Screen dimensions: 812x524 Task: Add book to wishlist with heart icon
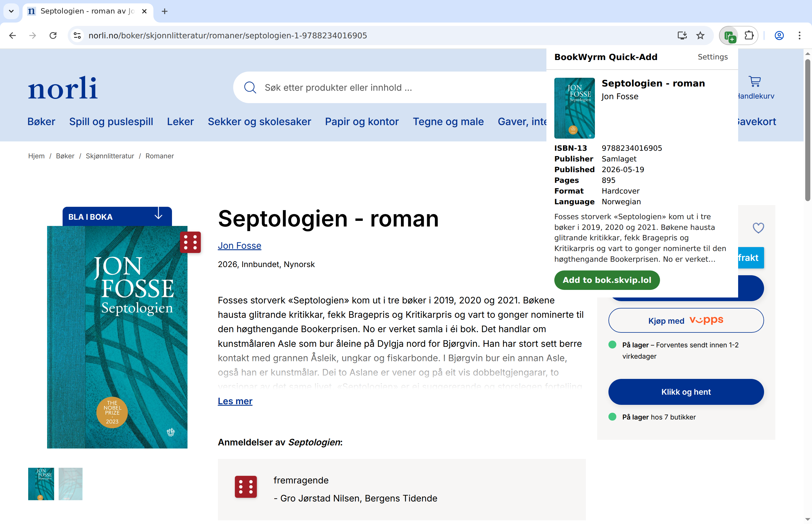[x=758, y=228]
